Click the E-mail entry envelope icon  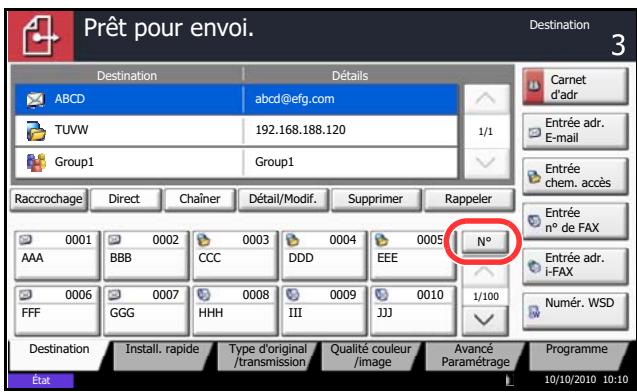click(535, 132)
